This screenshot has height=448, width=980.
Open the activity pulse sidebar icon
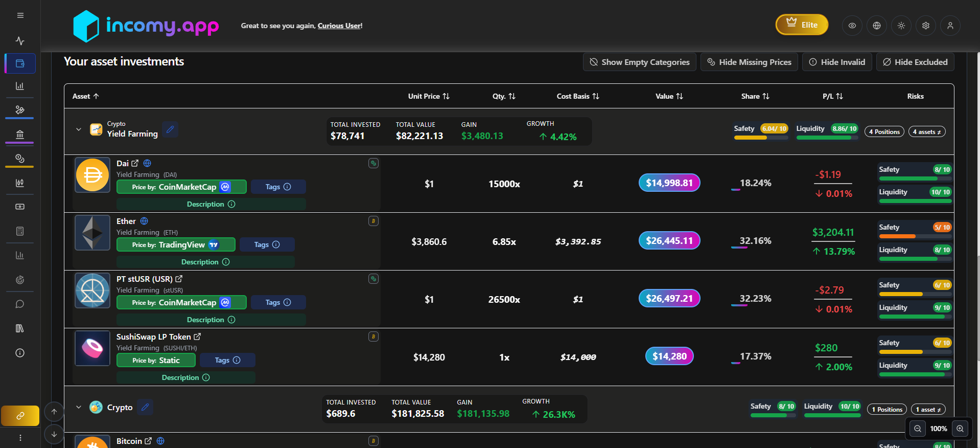tap(20, 40)
